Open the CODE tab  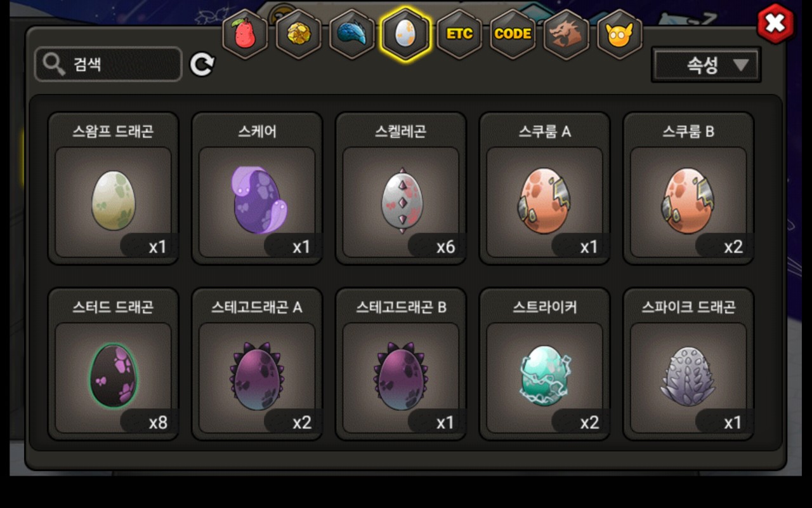(x=513, y=34)
